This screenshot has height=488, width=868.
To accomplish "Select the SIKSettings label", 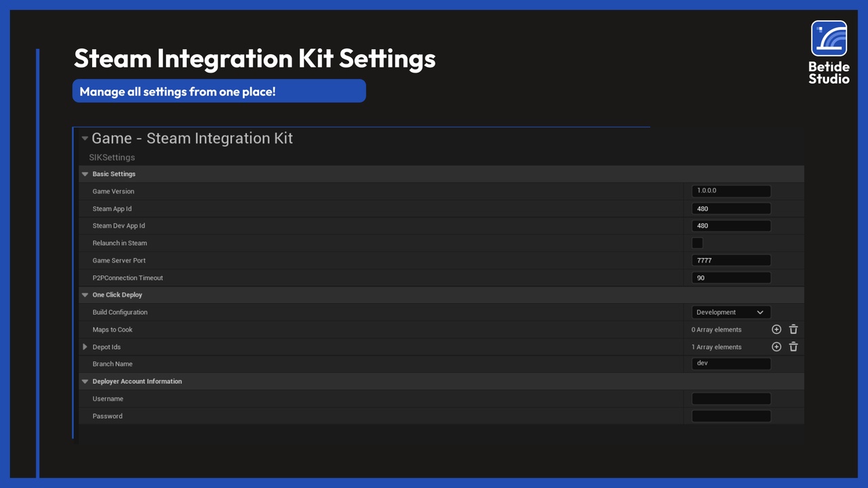I will click(x=111, y=157).
